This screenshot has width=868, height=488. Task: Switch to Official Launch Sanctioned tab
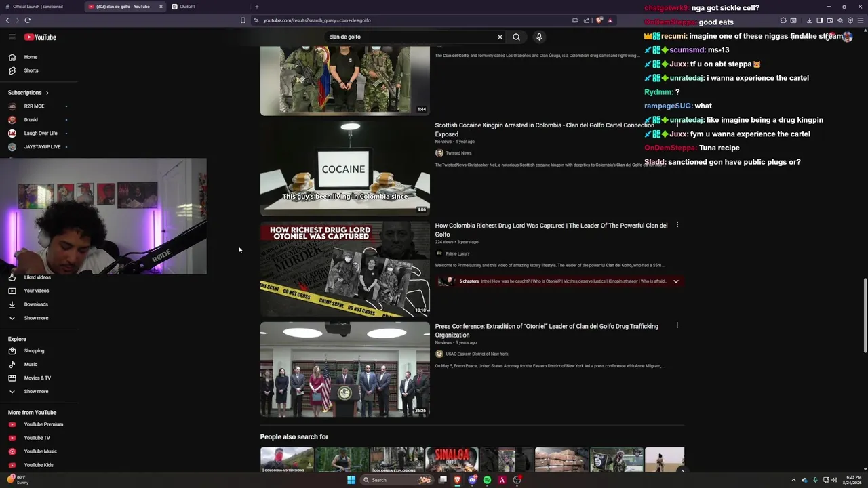tap(38, 7)
